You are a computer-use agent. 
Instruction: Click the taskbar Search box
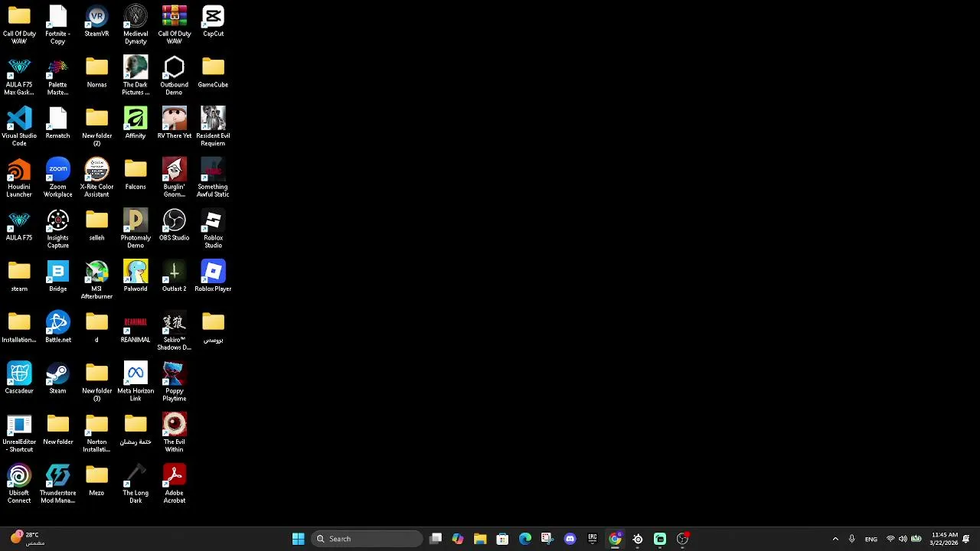(x=367, y=539)
